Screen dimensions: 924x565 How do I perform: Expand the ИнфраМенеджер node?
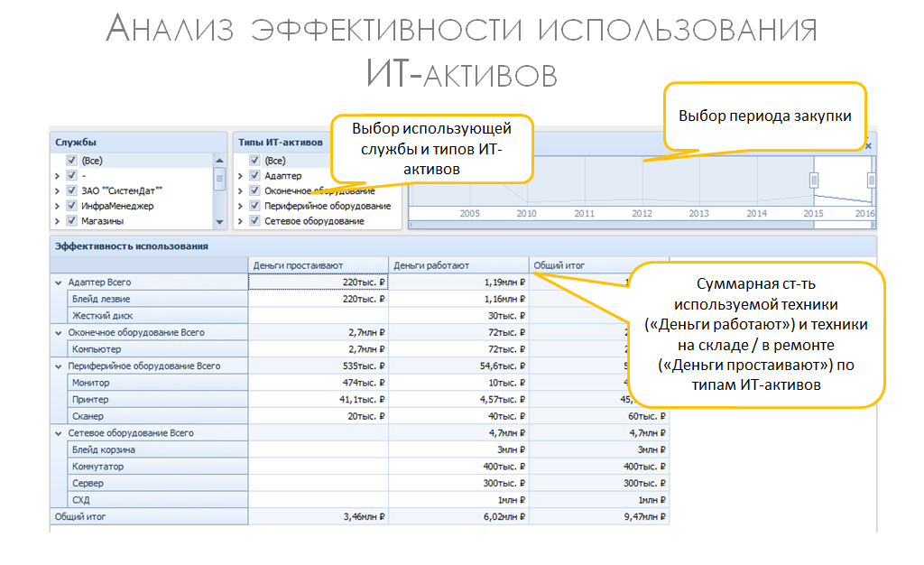[57, 206]
